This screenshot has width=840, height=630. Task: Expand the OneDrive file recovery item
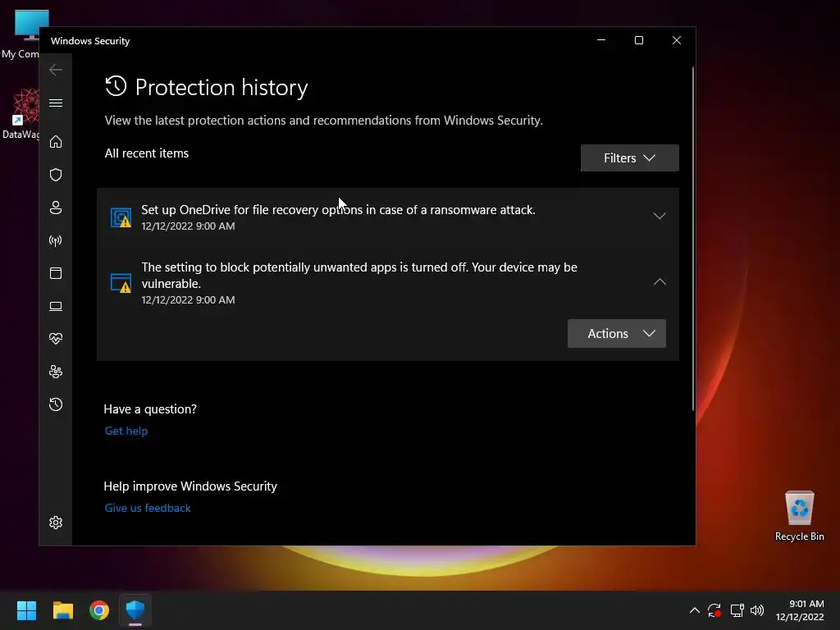(660, 217)
